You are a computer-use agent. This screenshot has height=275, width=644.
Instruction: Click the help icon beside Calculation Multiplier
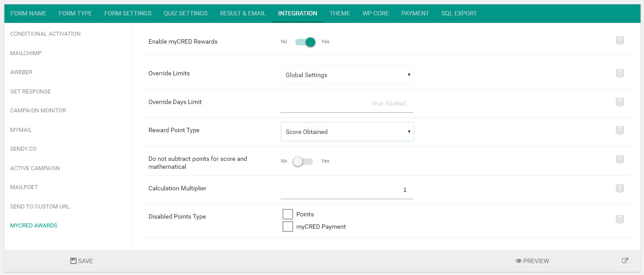point(620,189)
